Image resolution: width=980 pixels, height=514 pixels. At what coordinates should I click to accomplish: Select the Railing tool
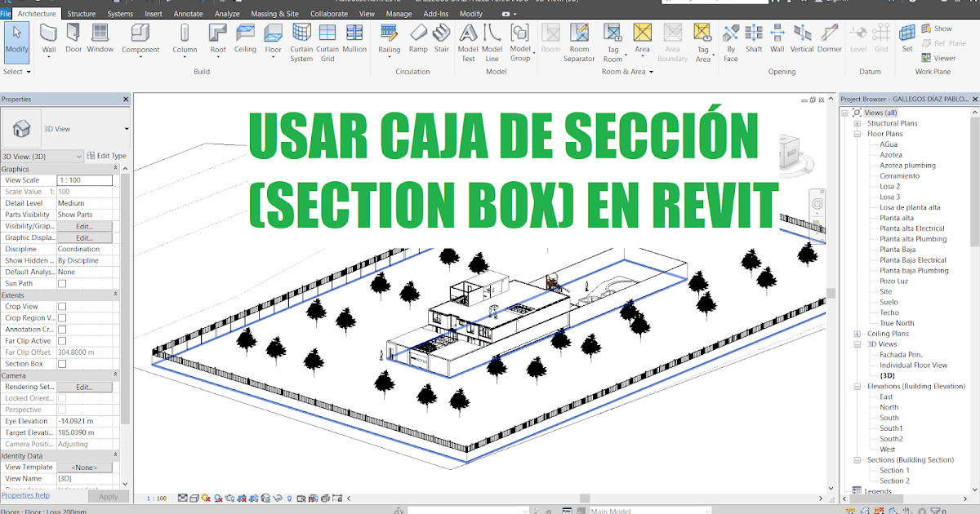(390, 41)
